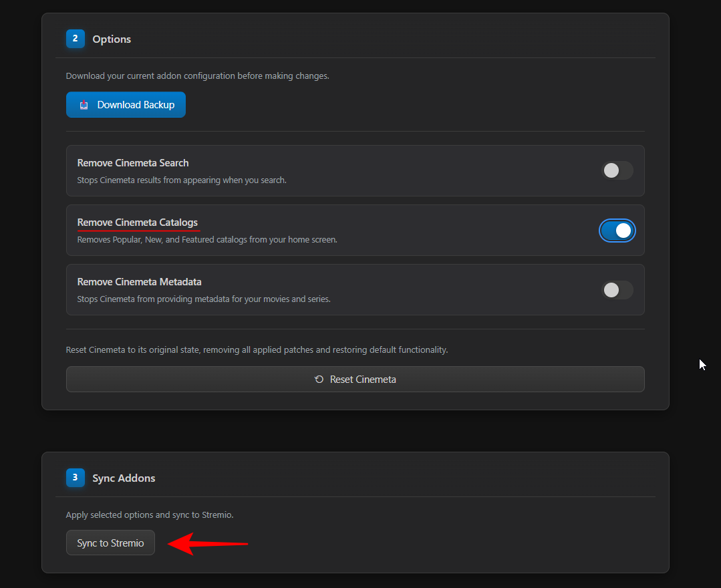This screenshot has width=721, height=588.
Task: Select the Sync Addons section heading
Action: tap(124, 478)
